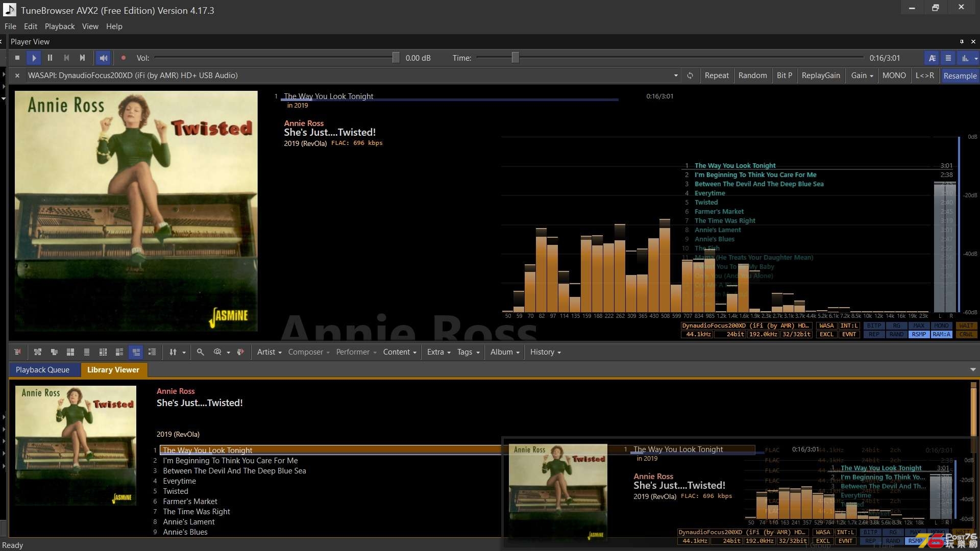Click the library album cover thumbnail
Viewport: 980px width, 551px height.
point(76,445)
